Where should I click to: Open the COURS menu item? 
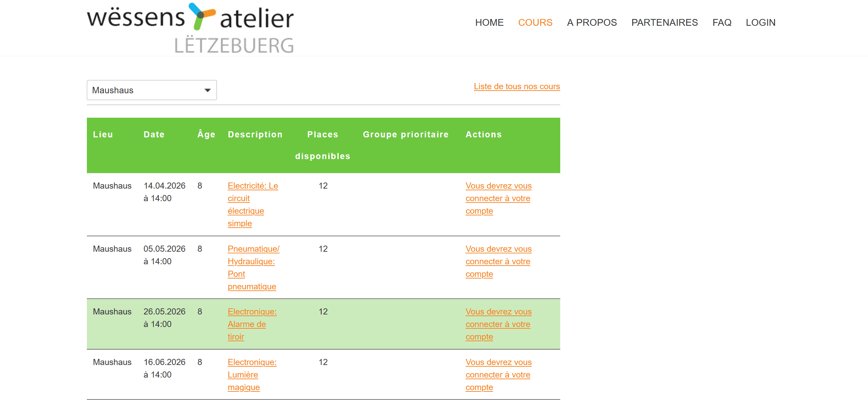tap(535, 22)
